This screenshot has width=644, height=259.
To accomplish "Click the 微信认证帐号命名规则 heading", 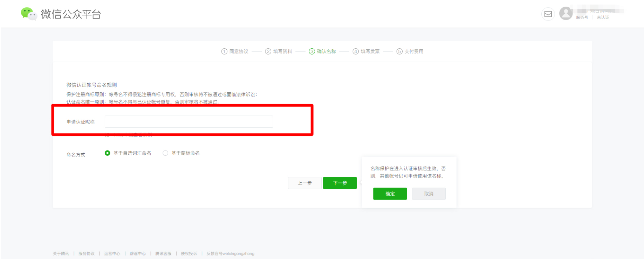I will pos(92,85).
